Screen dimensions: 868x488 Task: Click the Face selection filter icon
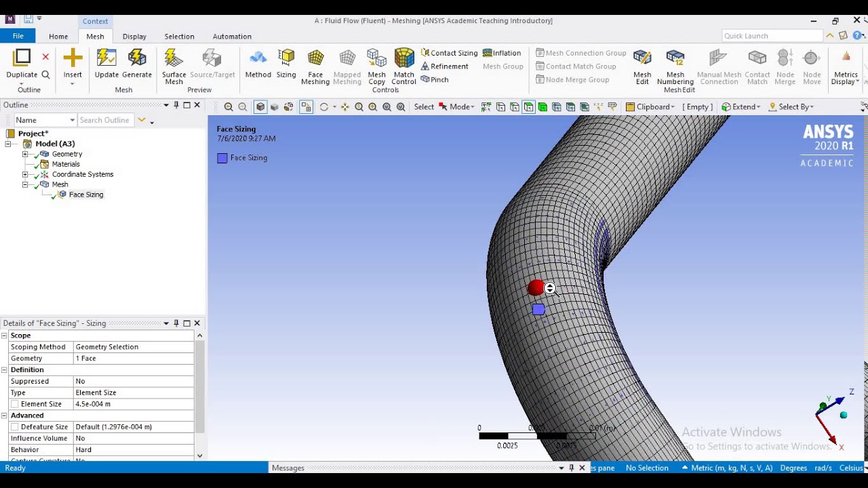tap(529, 107)
